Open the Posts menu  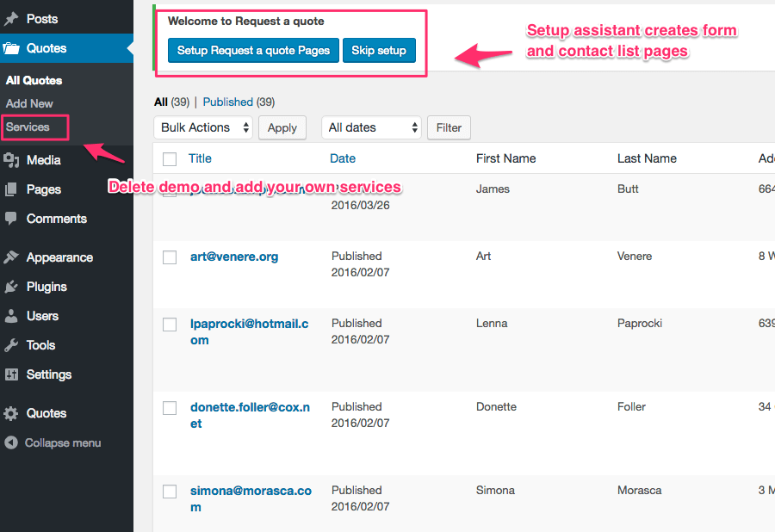pyautogui.click(x=42, y=19)
